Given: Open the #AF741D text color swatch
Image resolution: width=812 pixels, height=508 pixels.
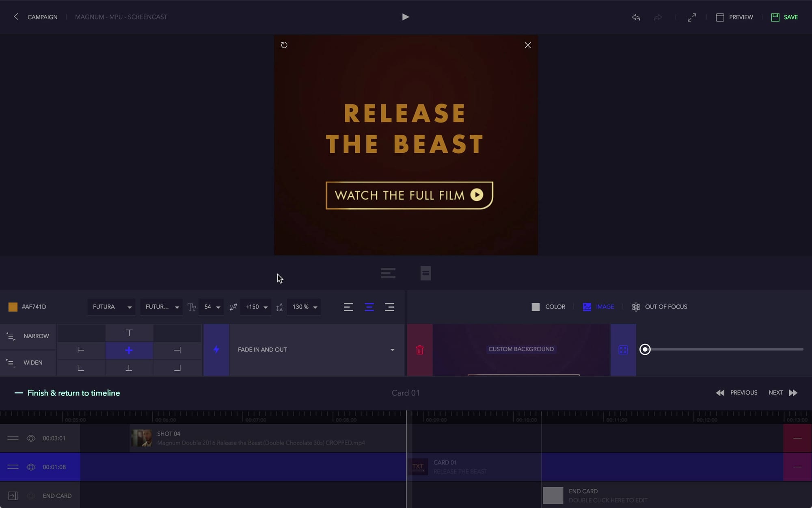Looking at the screenshot, I should tap(13, 307).
